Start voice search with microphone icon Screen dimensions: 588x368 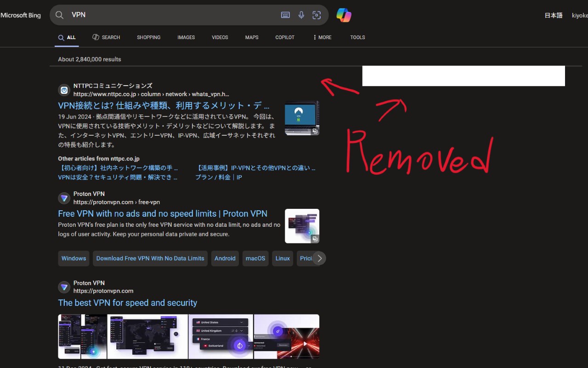301,15
